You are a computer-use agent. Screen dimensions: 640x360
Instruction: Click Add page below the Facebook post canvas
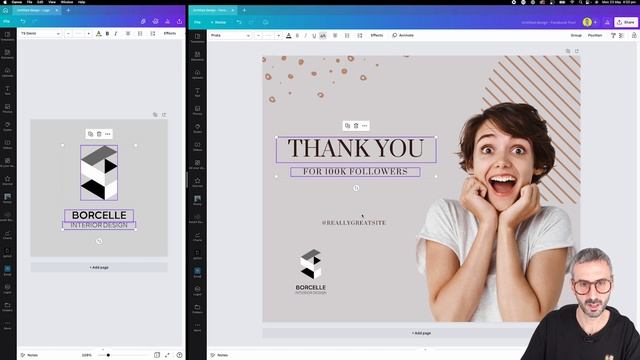coord(421,333)
